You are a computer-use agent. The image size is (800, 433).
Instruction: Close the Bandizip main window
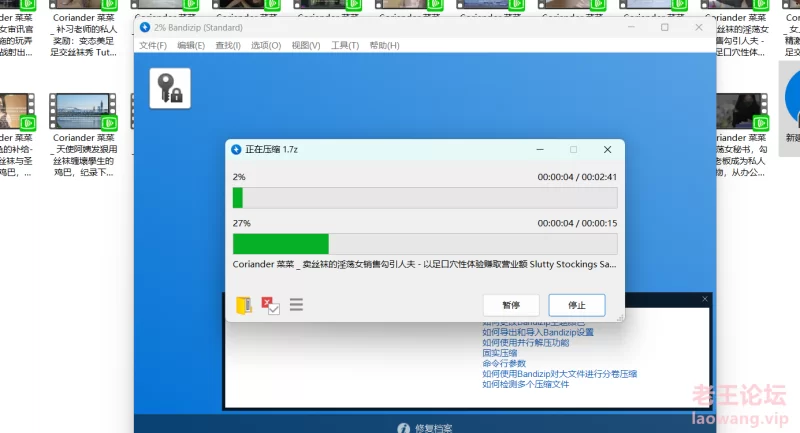pos(699,27)
